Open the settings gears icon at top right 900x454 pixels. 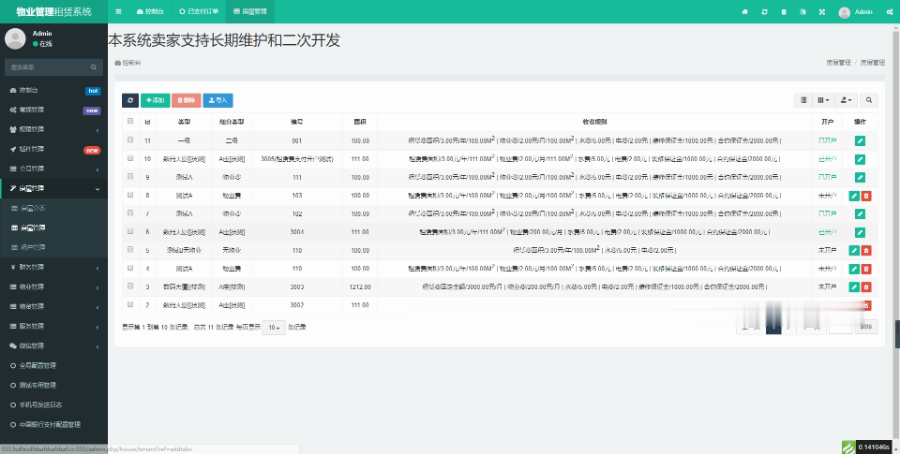(x=889, y=12)
